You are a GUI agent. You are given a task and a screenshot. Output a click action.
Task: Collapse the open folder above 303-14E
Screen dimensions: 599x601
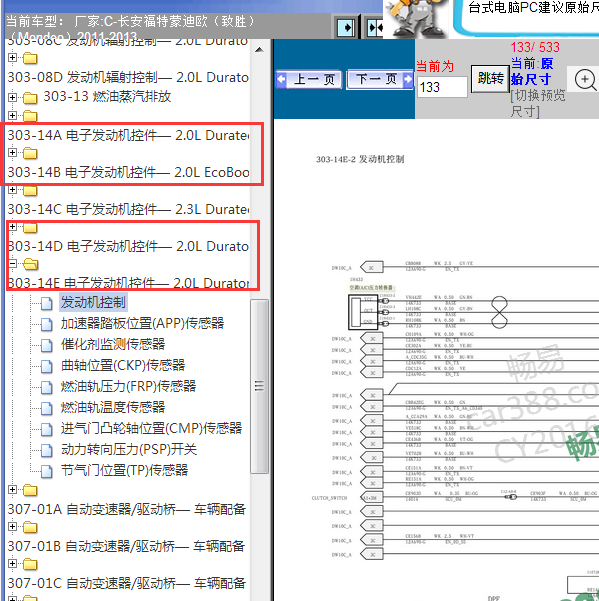tap(12, 264)
